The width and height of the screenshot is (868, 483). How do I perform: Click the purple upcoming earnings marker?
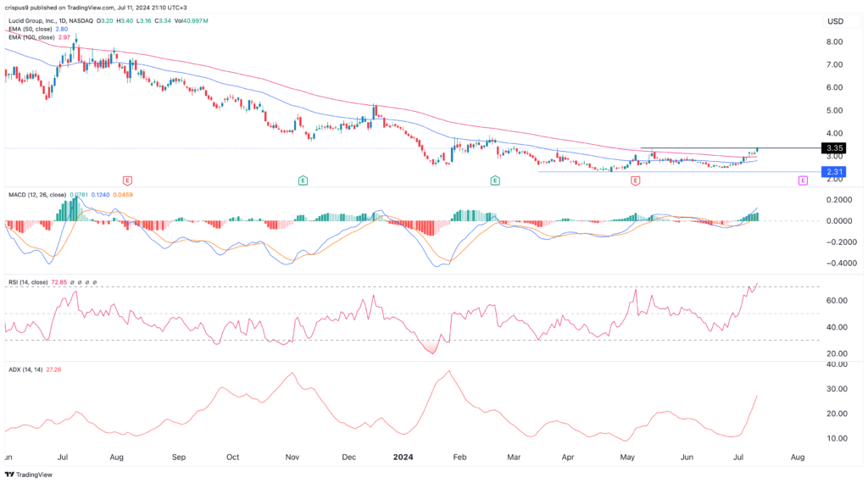click(x=803, y=180)
